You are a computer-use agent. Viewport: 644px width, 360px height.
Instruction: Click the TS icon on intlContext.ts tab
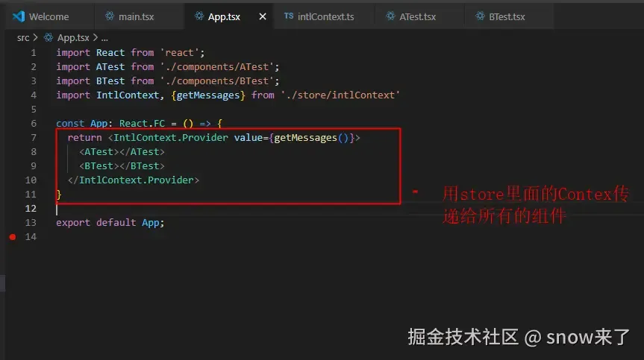click(289, 16)
